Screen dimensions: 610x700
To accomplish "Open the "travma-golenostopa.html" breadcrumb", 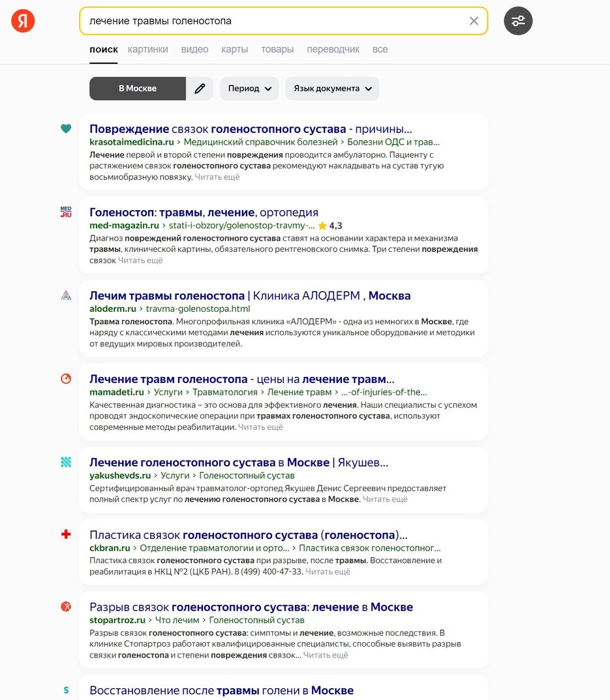I will 198,309.
